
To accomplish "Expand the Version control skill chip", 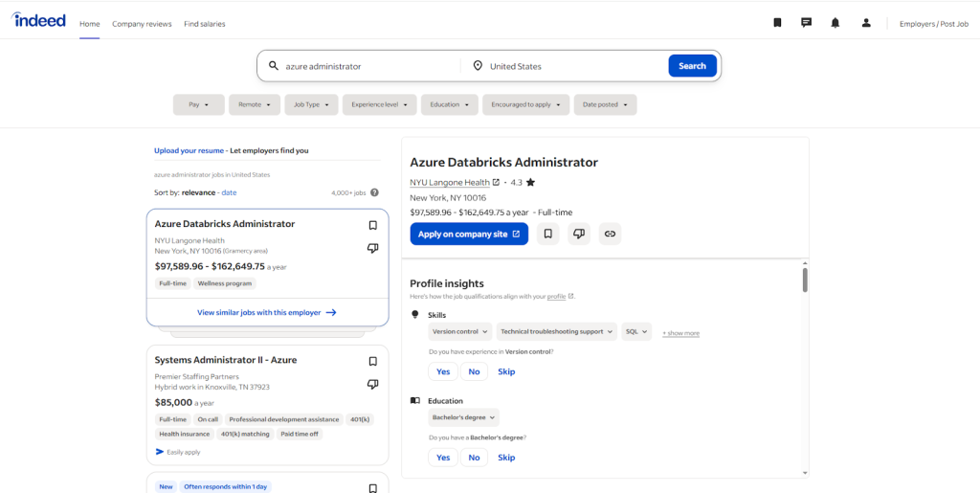I will coord(460,332).
